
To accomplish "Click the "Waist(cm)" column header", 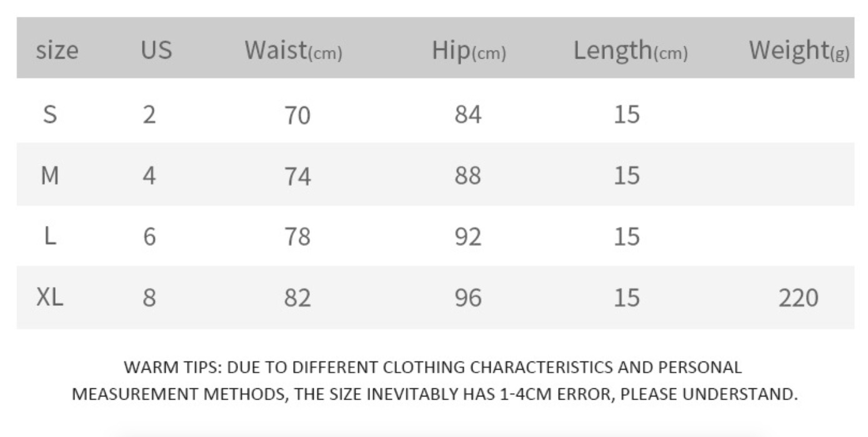I will click(293, 50).
